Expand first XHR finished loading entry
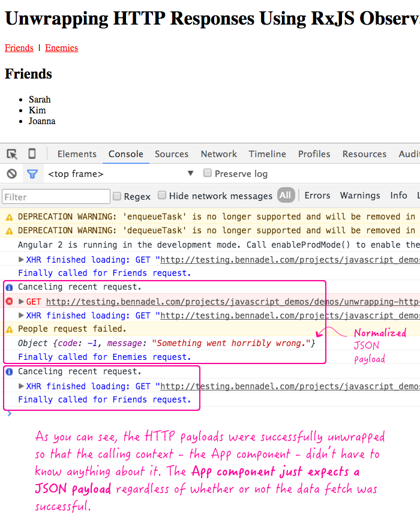This screenshot has height=529, width=420. (21, 260)
